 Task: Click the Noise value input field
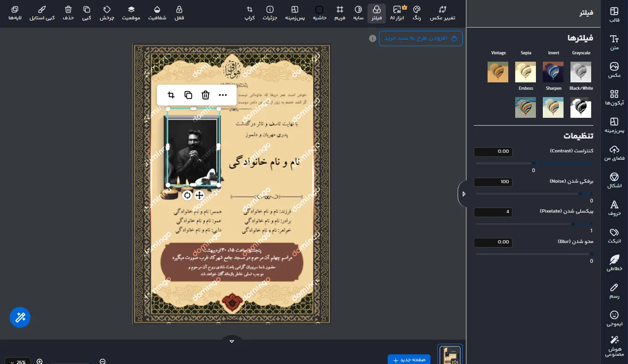[493, 182]
